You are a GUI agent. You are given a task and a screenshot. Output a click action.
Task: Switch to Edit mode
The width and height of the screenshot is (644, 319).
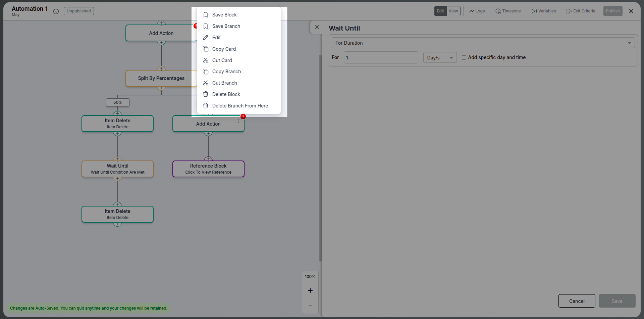tap(440, 11)
